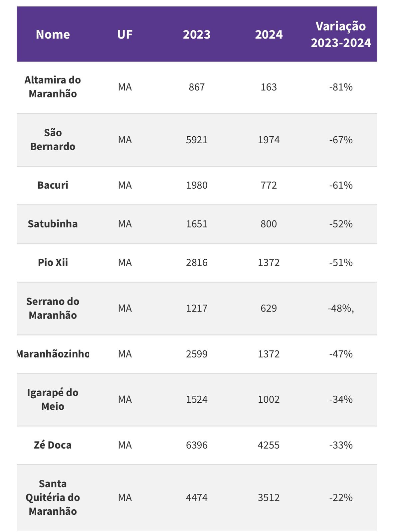Click the 2024 column header
Screen dimensions: 394x532
click(x=269, y=35)
